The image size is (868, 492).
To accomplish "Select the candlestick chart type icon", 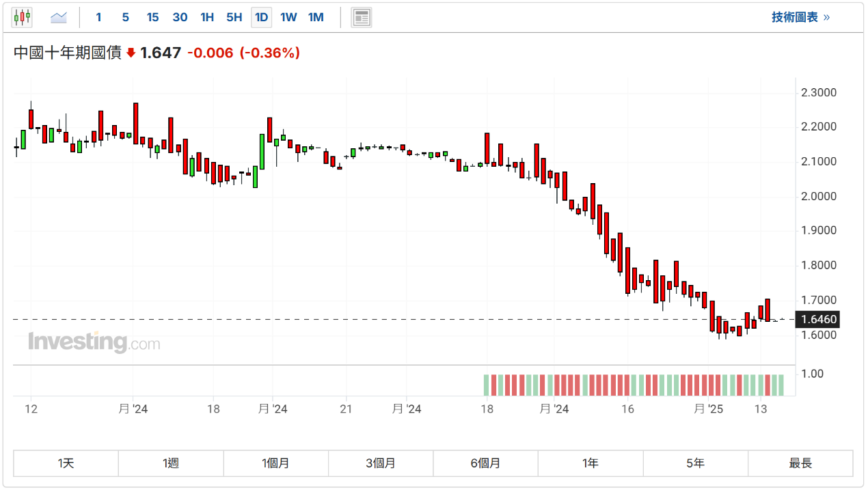I will coord(22,18).
